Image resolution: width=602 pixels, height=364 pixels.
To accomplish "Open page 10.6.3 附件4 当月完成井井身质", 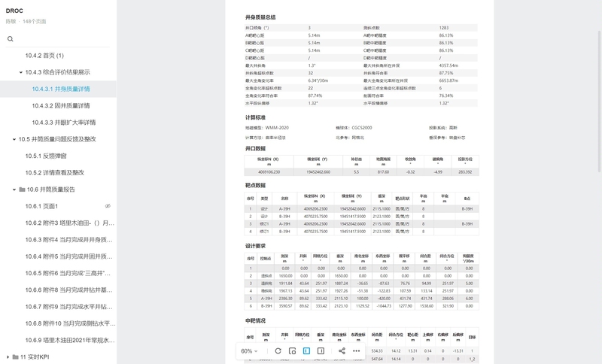I will 68,240.
